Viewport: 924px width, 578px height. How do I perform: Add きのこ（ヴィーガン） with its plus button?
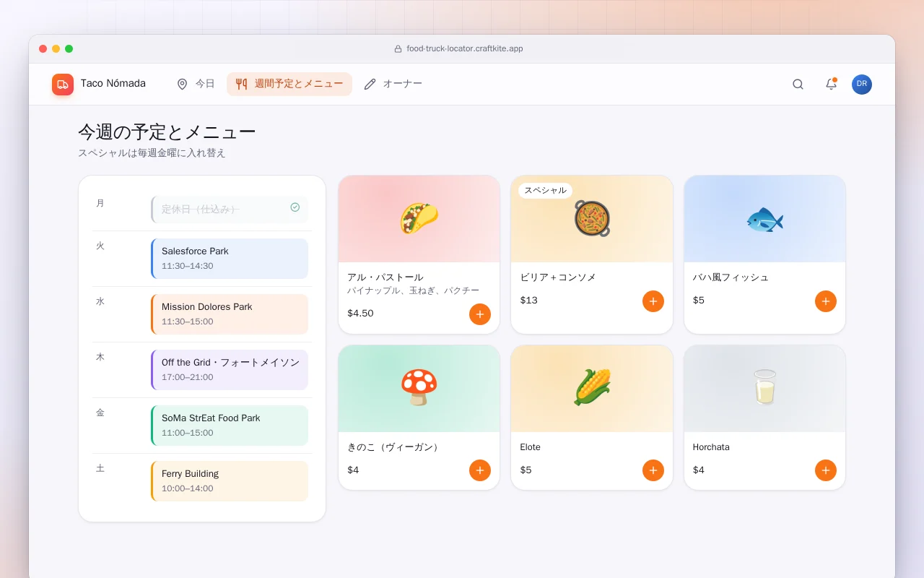pos(480,470)
